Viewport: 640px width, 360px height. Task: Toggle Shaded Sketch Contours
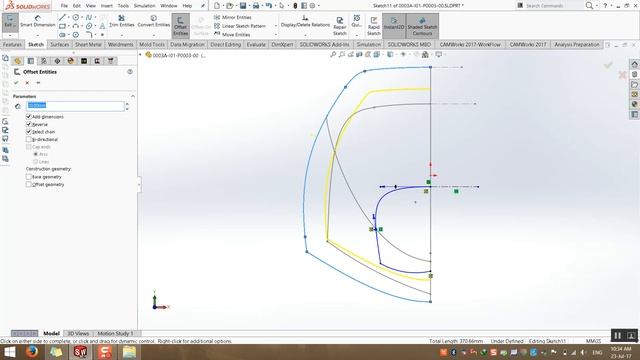point(422,26)
